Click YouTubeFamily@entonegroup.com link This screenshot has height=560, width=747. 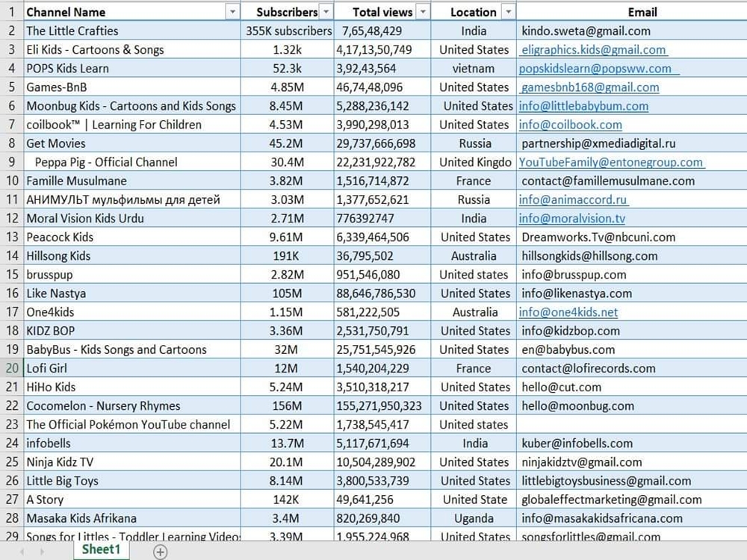(611, 162)
